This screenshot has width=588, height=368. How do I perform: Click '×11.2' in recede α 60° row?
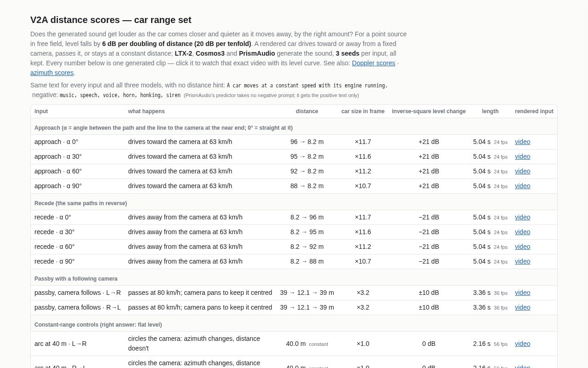point(363,247)
